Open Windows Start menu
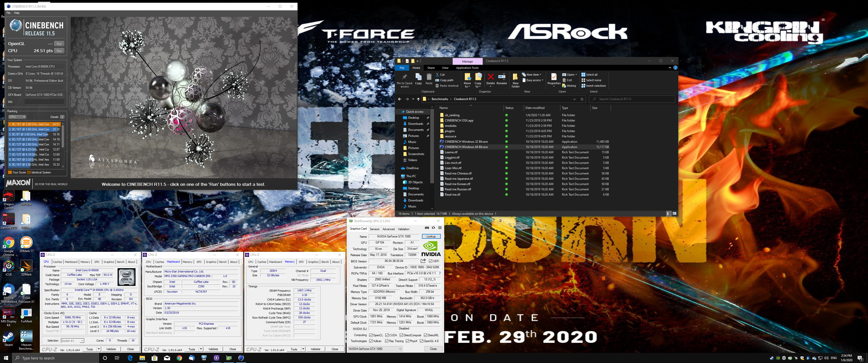This screenshot has height=363, width=868. [x=6, y=358]
